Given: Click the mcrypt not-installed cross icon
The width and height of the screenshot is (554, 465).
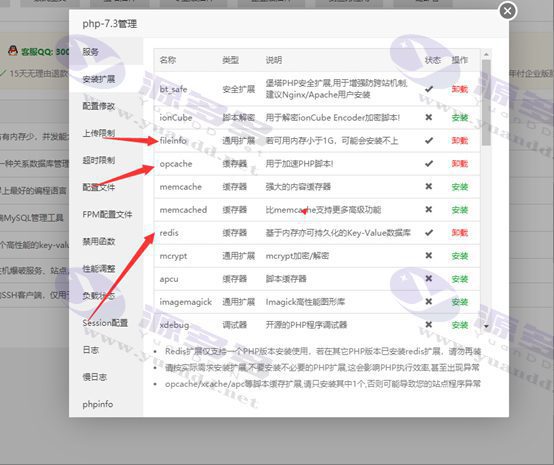Looking at the screenshot, I should 429,255.
